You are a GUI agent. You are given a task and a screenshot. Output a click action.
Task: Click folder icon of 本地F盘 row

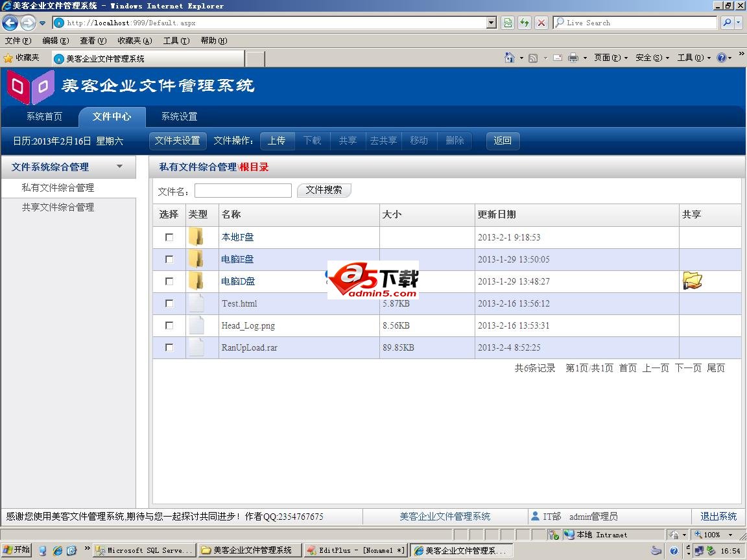[x=196, y=237]
